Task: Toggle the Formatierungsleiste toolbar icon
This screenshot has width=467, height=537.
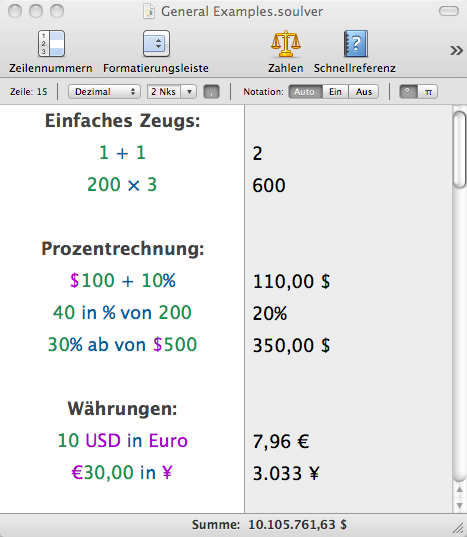Action: pyautogui.click(x=156, y=43)
